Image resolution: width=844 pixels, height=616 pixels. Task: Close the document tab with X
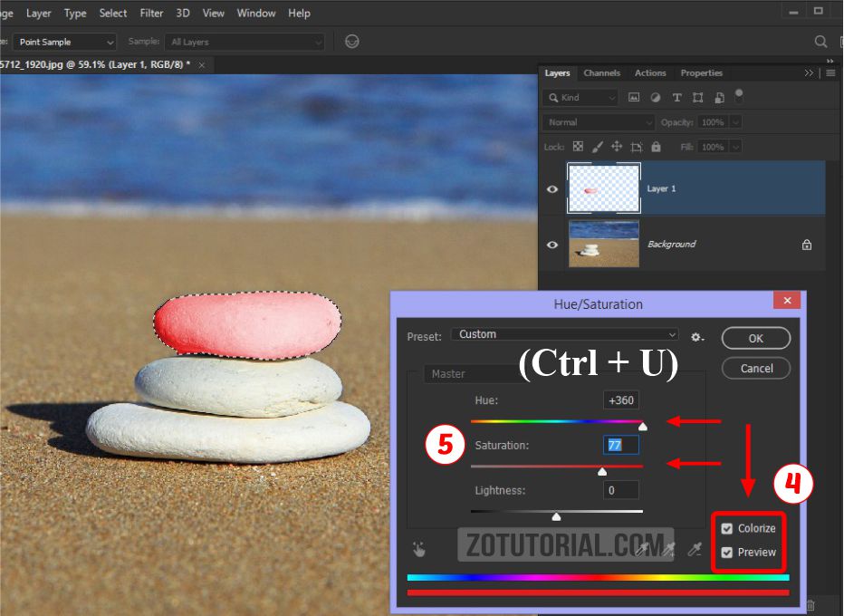coord(201,65)
